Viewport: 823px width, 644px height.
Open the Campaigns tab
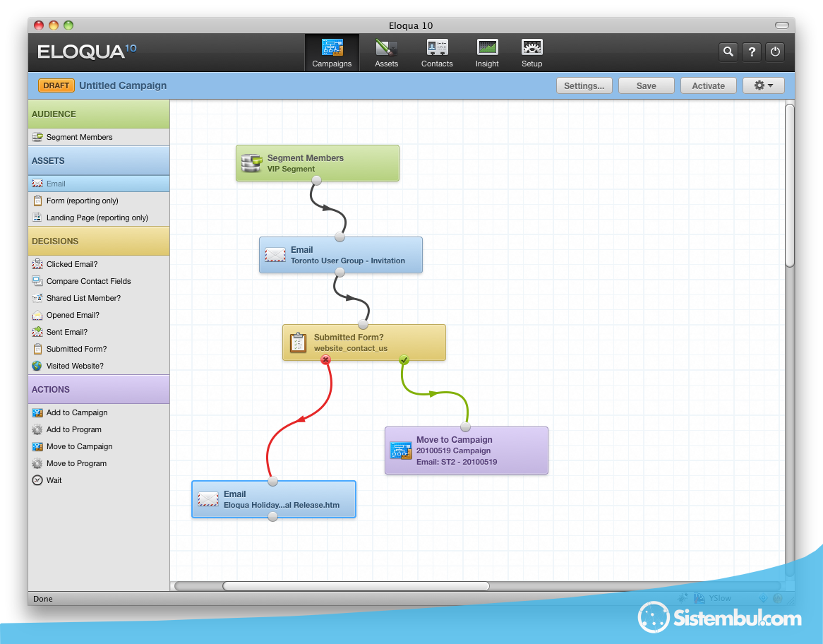[x=332, y=53]
